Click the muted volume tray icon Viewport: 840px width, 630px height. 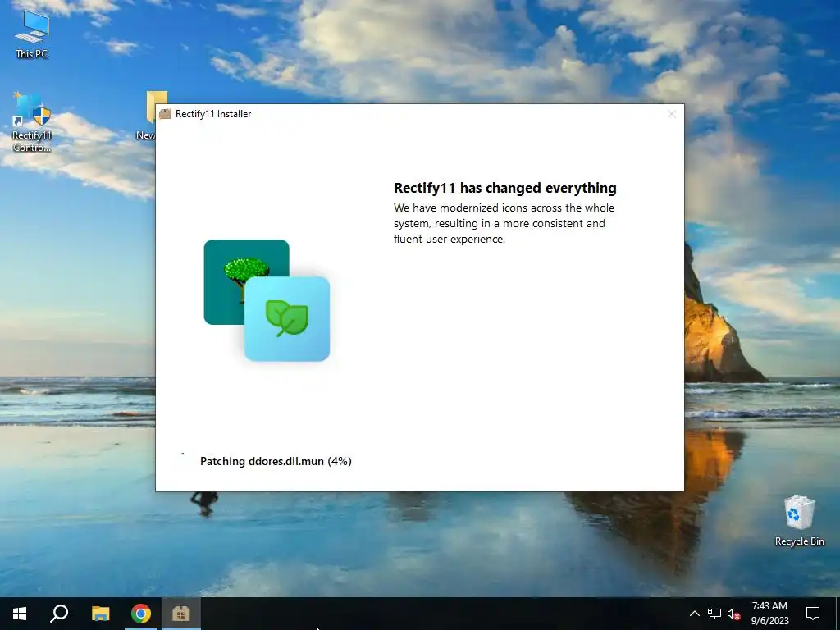click(x=733, y=614)
